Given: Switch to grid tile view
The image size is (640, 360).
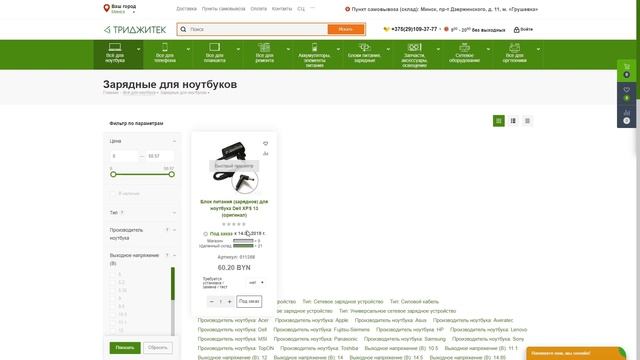Looking at the screenshot, I should pos(498,121).
